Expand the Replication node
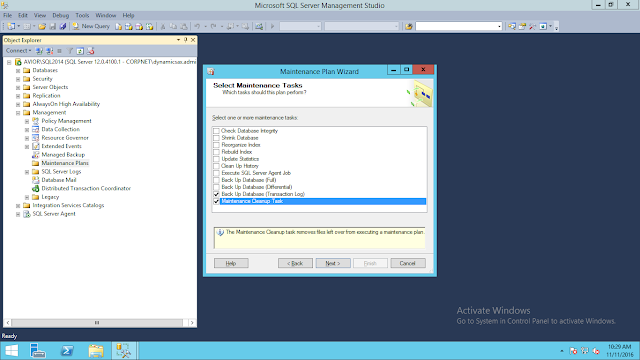Screen dimensions: 640x360 (18, 96)
